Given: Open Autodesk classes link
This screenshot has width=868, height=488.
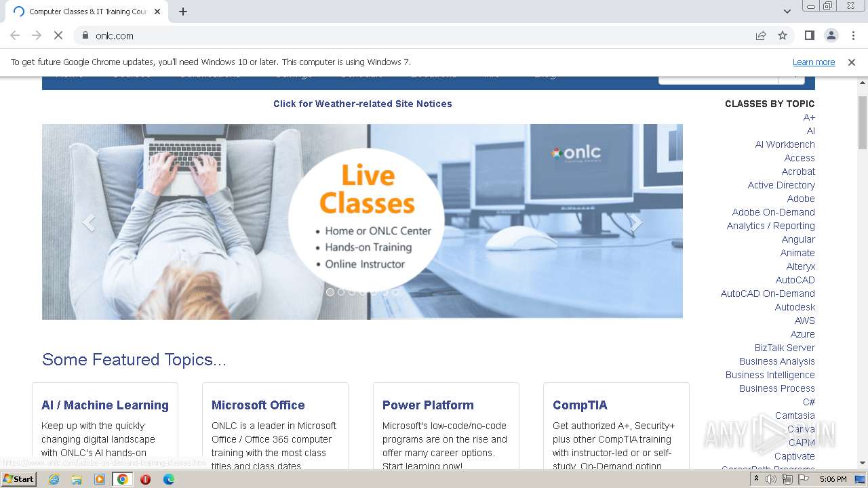Looking at the screenshot, I should coord(795,307).
